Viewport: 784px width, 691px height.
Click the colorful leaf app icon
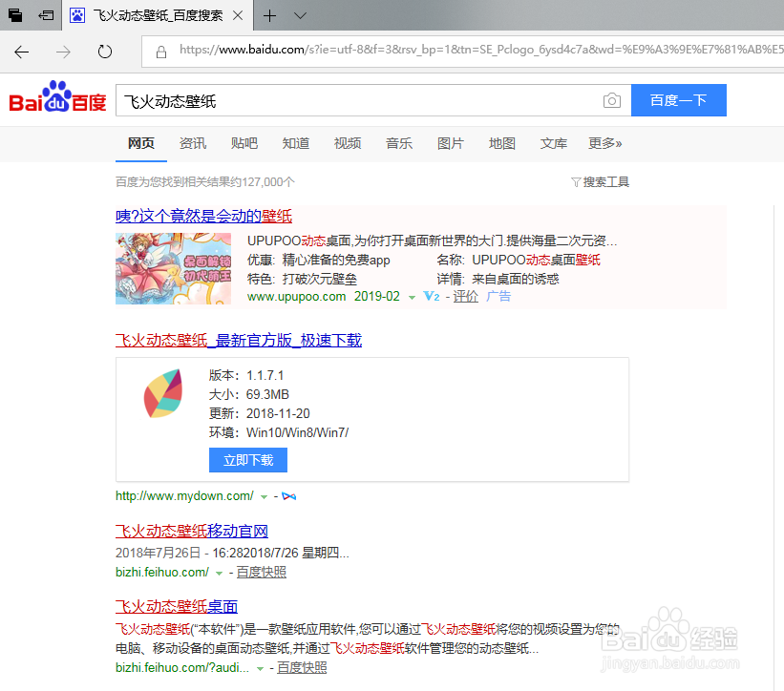coord(163,394)
